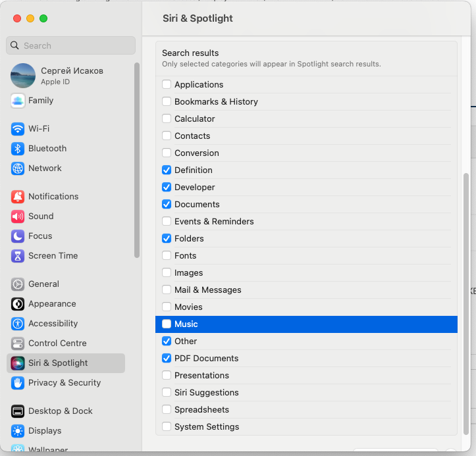The height and width of the screenshot is (456, 476).
Task: Enable the Contacts checkbox
Action: tap(167, 136)
